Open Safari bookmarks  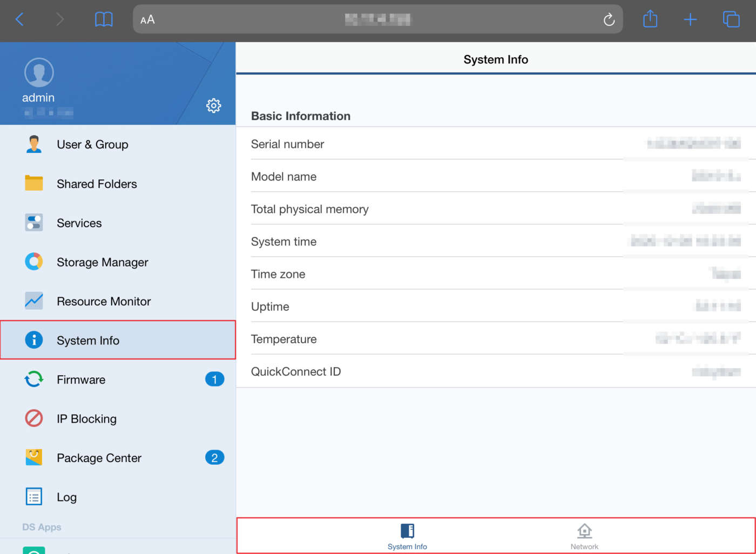point(103,19)
